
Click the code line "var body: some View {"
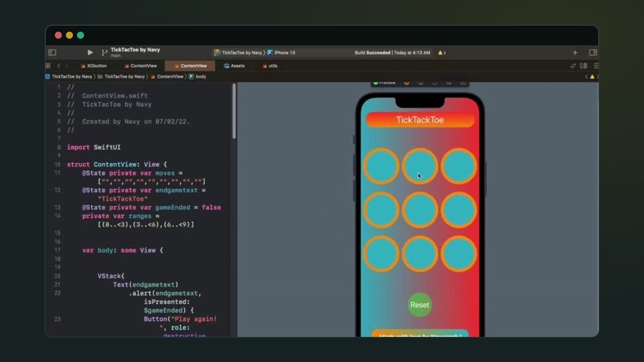[x=123, y=250]
